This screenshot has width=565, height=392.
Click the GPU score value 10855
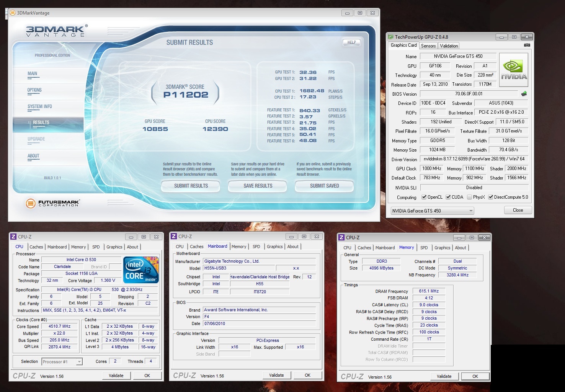155,129
